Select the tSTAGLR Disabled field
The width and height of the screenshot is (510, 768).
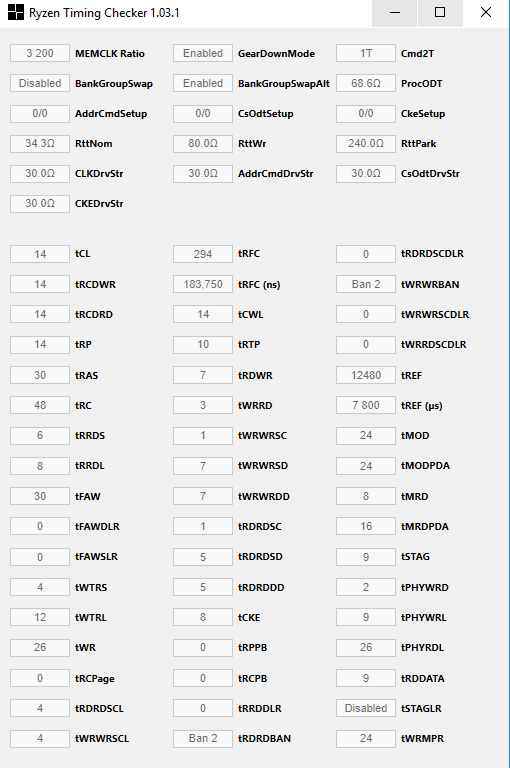pyautogui.click(x=365, y=708)
